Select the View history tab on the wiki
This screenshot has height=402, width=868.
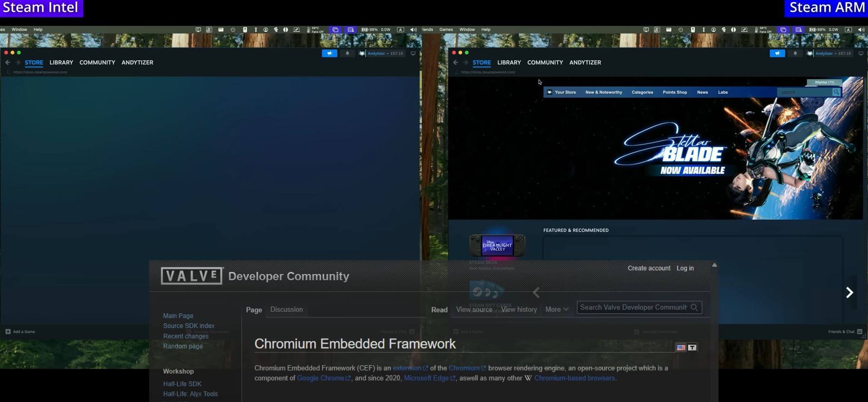coord(519,309)
